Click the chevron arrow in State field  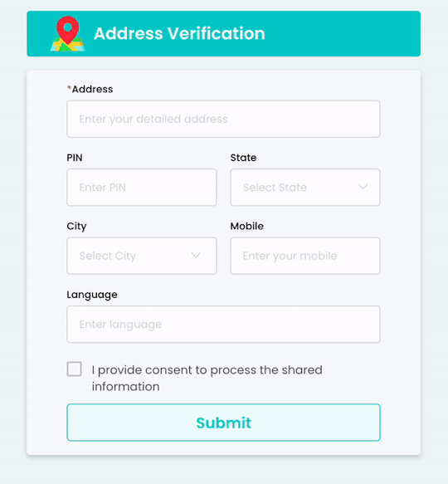pyautogui.click(x=363, y=187)
